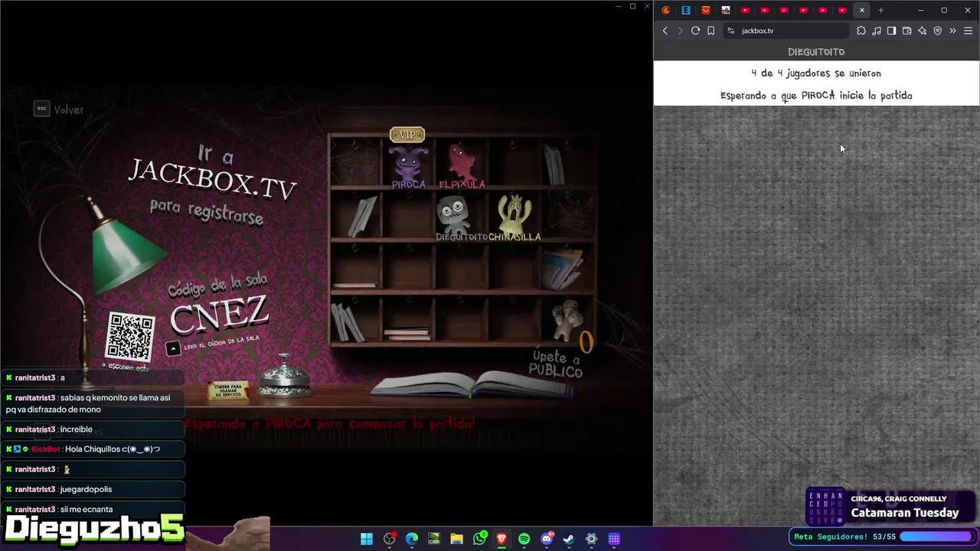Open the music note playlist icon

877,31
